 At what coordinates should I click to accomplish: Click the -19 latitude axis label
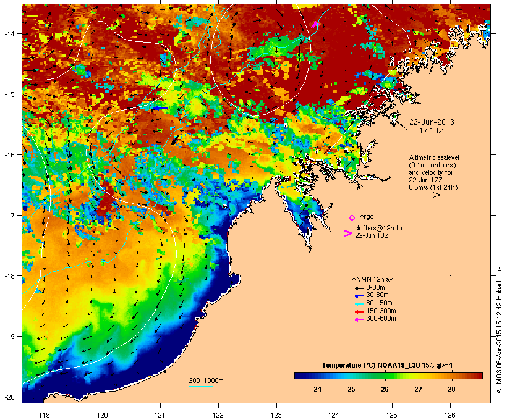(x=9, y=337)
